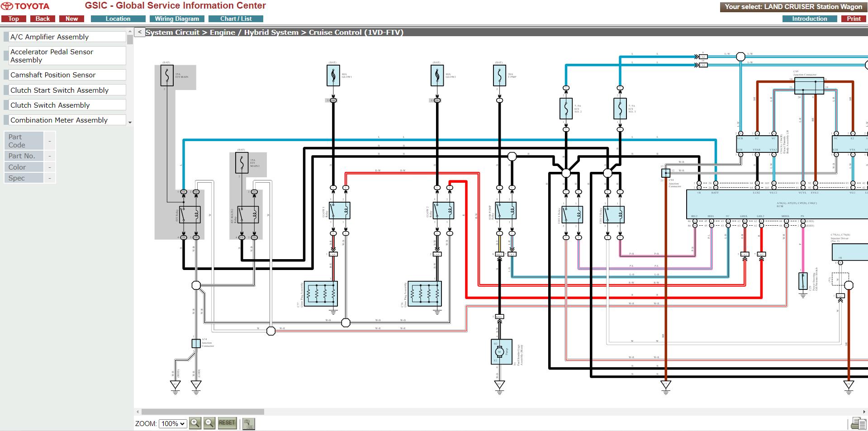The height and width of the screenshot is (431, 868).
Task: Click the 'Cruise Control (1VD-FTV)' breadcrumb text
Action: tap(356, 33)
